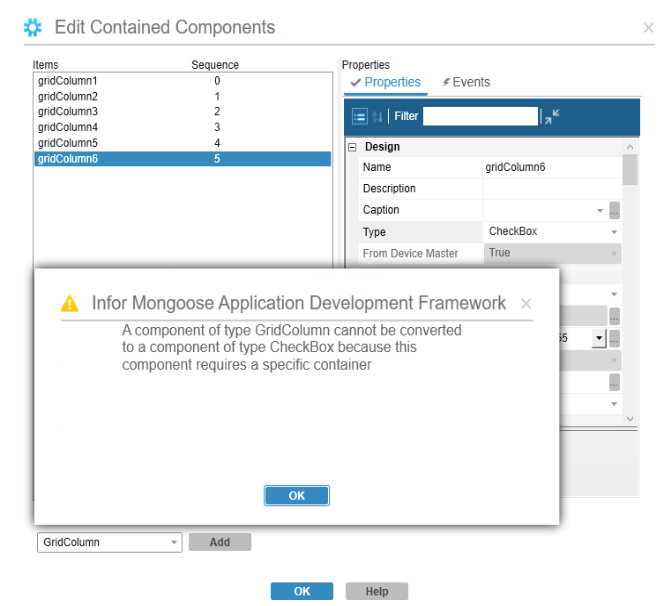
Task: Click the properties scrollbar down arrow
Action: coord(630,419)
